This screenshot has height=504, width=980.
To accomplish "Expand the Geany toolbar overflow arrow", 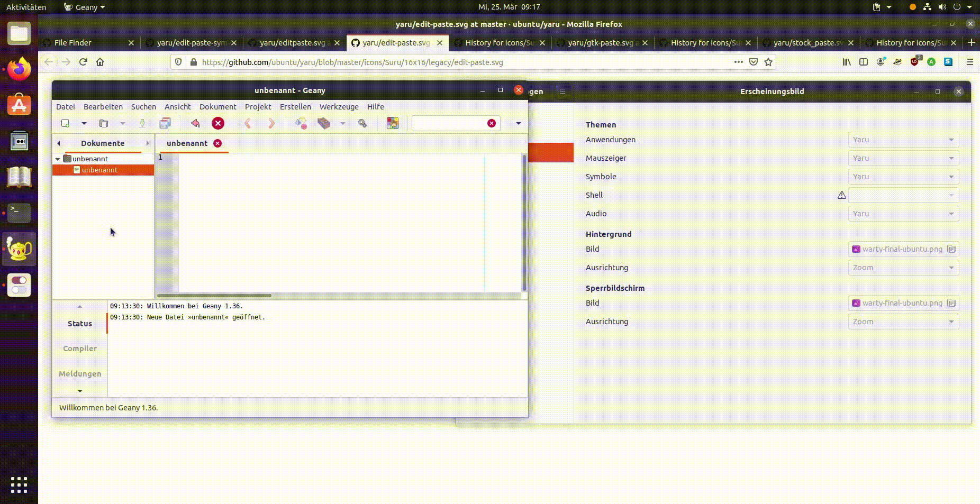I will pos(518,123).
